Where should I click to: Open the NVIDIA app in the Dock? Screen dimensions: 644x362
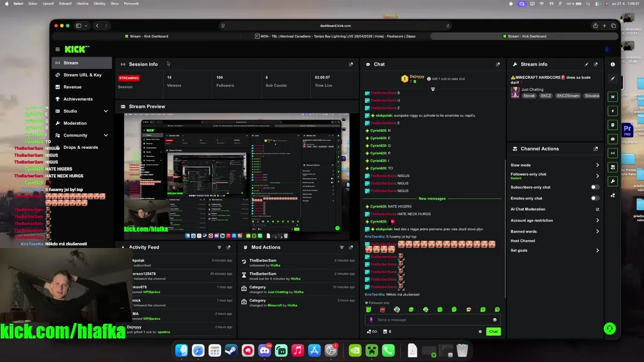(x=355, y=350)
